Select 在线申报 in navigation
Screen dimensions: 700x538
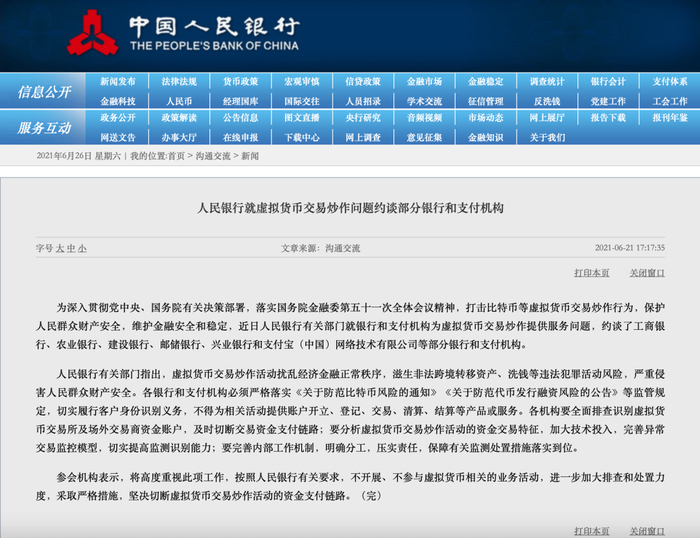(241, 138)
